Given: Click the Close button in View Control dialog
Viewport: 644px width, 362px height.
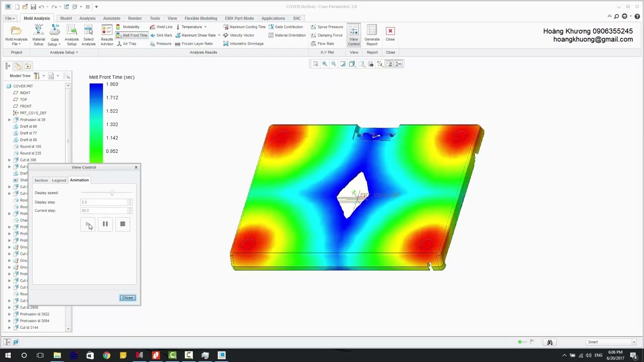Looking at the screenshot, I should [x=127, y=298].
